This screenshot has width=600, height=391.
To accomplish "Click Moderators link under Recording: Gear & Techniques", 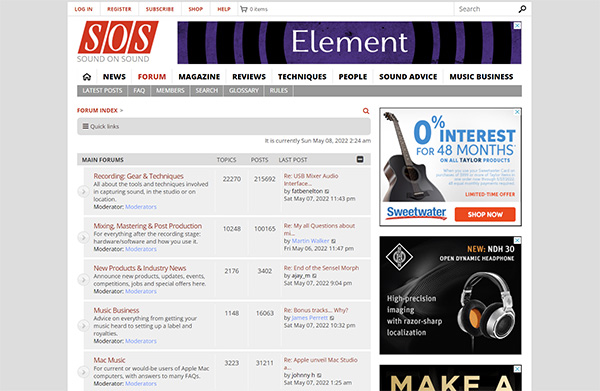I will 141,207.
